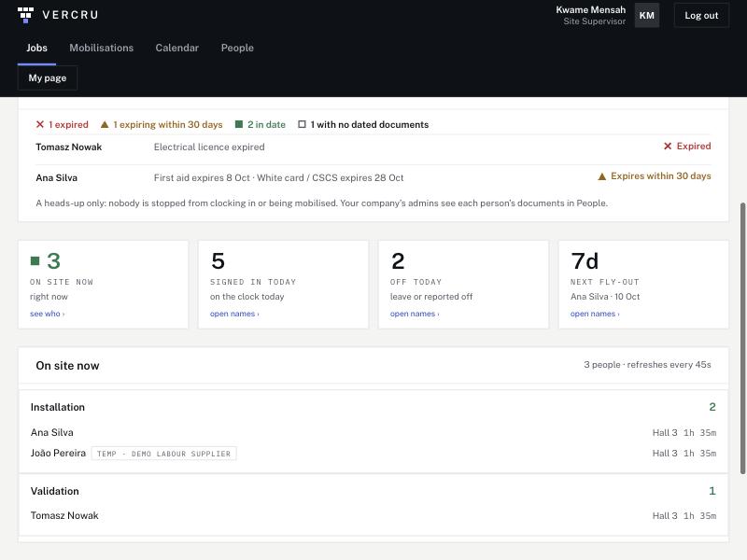Open the Mobilisations tab
747x560 pixels.
pos(102,49)
